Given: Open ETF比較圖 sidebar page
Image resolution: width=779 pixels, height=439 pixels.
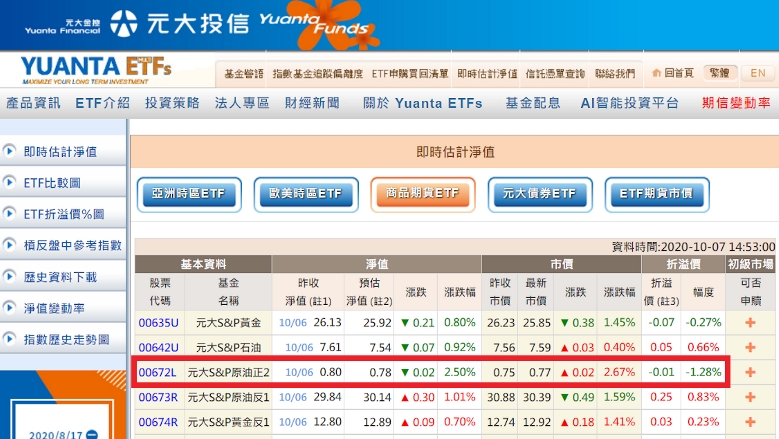Looking at the screenshot, I should coord(52,183).
